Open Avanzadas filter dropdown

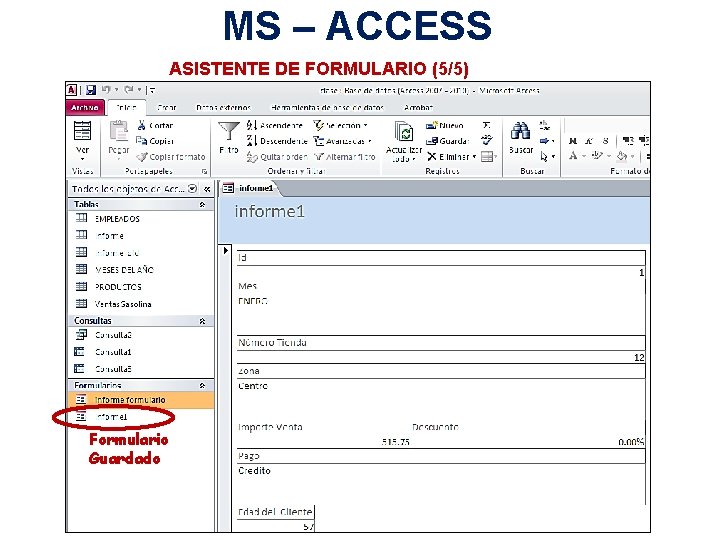click(x=343, y=141)
